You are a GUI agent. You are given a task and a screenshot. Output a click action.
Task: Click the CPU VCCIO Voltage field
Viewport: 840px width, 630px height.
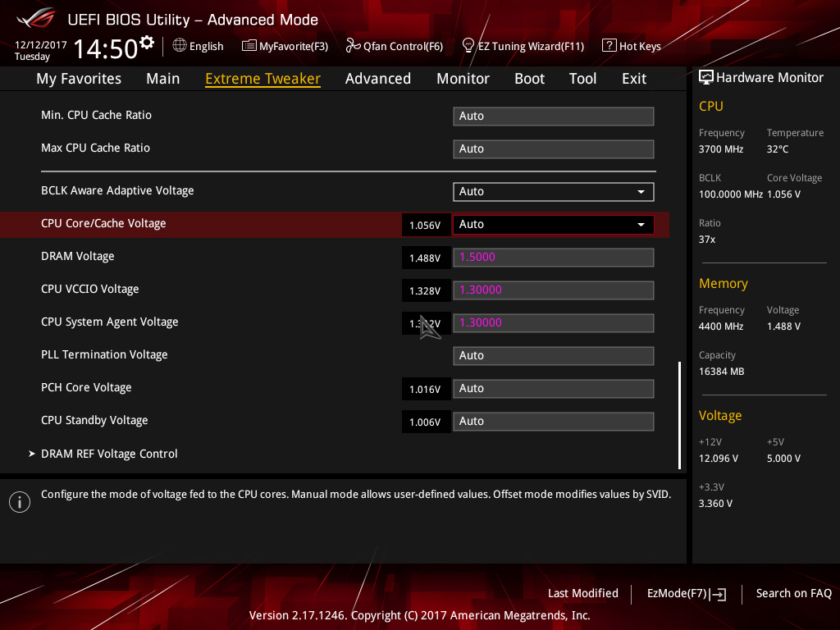tap(554, 290)
